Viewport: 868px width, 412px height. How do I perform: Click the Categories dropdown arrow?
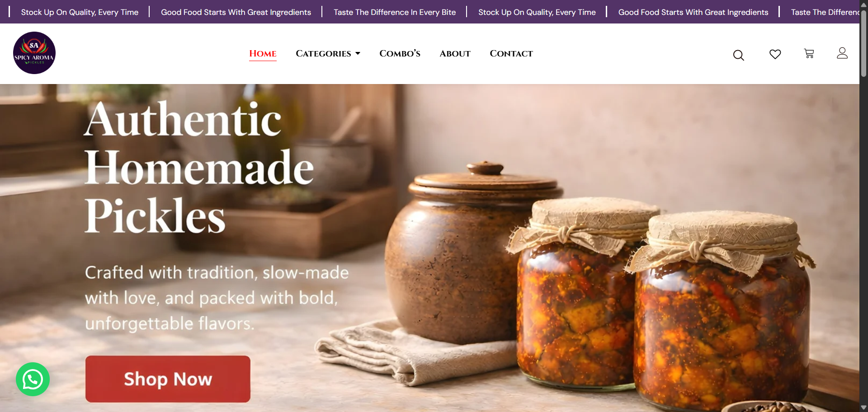358,53
